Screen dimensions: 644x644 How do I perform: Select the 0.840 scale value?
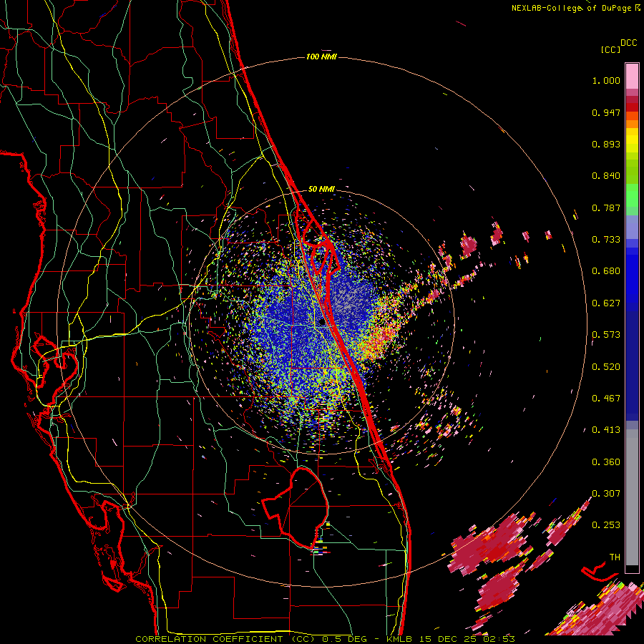pyautogui.click(x=606, y=176)
